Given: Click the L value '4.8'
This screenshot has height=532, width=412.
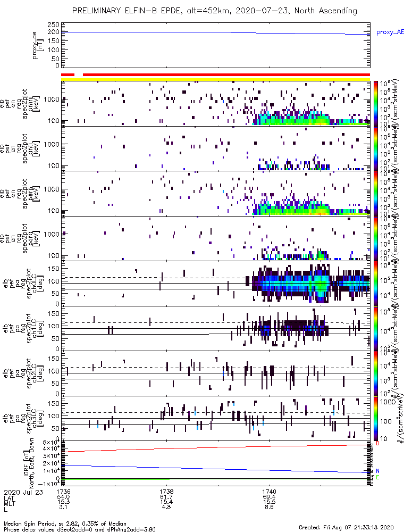Looking at the screenshot, I should pyautogui.click(x=166, y=507).
